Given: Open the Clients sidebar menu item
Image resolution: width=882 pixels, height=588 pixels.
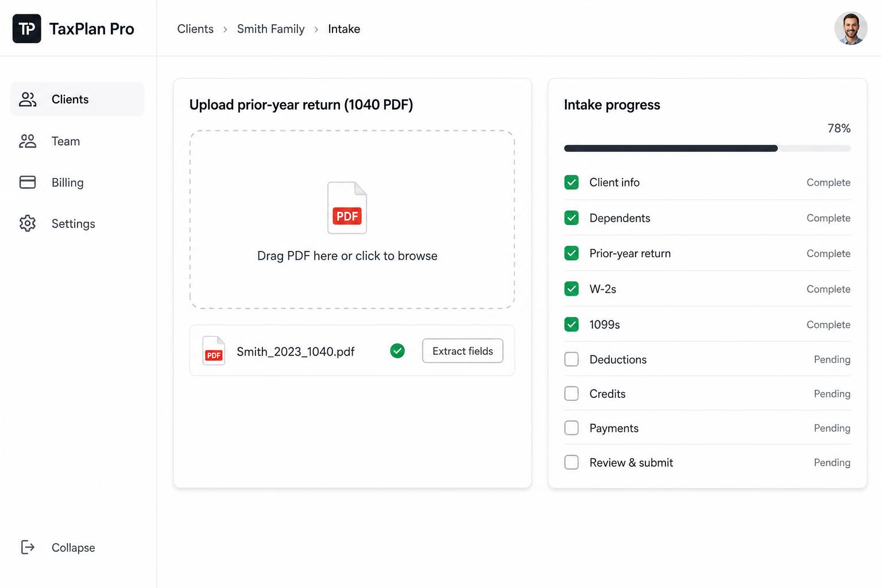Looking at the screenshot, I should (78, 99).
